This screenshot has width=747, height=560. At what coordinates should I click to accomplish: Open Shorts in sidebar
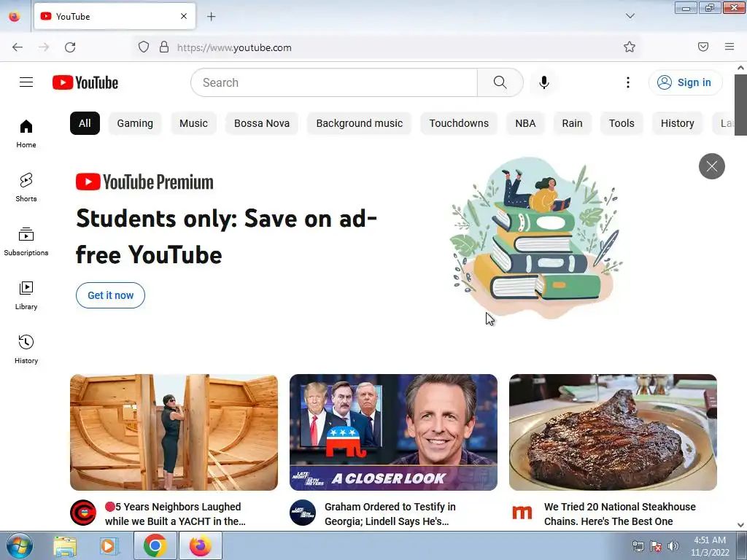click(26, 187)
